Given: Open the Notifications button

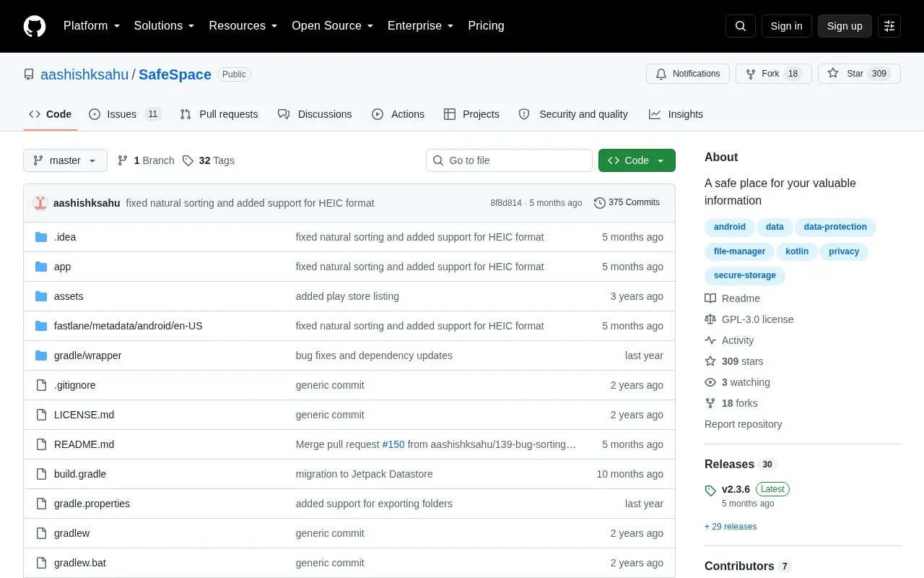Looking at the screenshot, I should point(688,74).
